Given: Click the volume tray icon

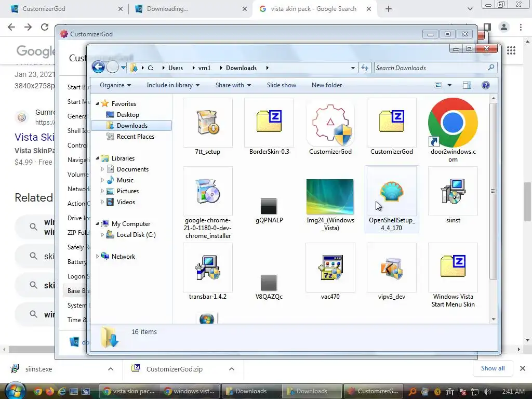Looking at the screenshot, I should pos(487,392).
